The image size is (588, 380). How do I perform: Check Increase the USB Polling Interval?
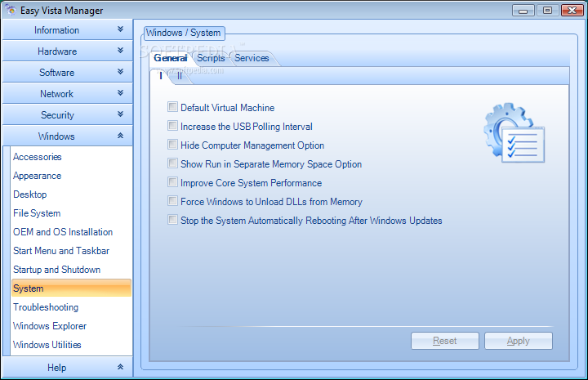[172, 126]
